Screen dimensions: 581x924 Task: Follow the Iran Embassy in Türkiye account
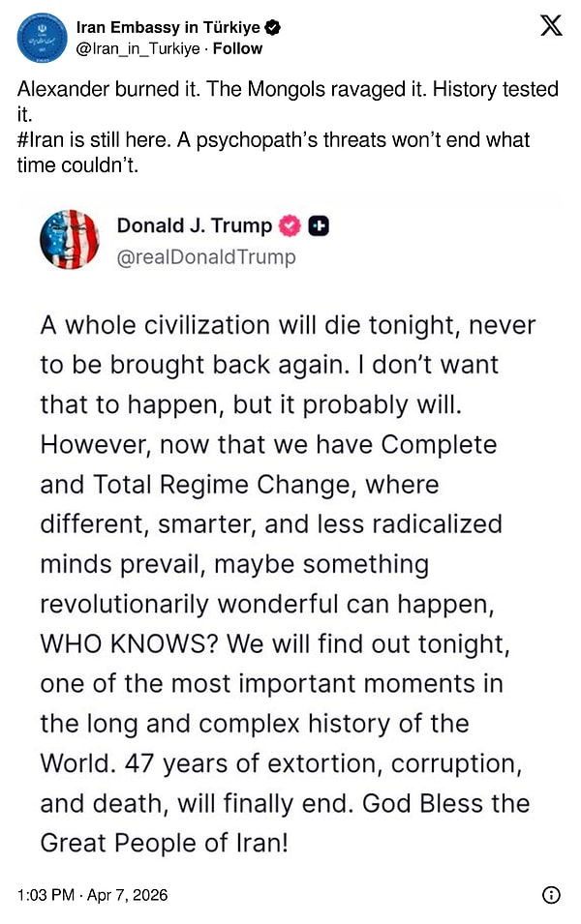click(239, 48)
